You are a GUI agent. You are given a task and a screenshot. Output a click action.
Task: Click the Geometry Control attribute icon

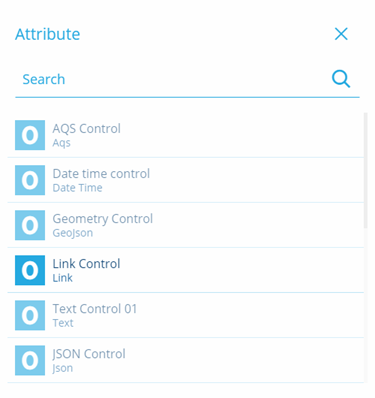(30, 225)
